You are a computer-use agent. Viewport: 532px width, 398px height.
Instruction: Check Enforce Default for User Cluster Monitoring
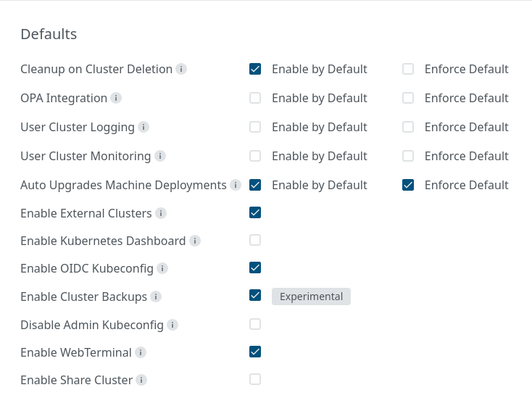[x=408, y=156]
